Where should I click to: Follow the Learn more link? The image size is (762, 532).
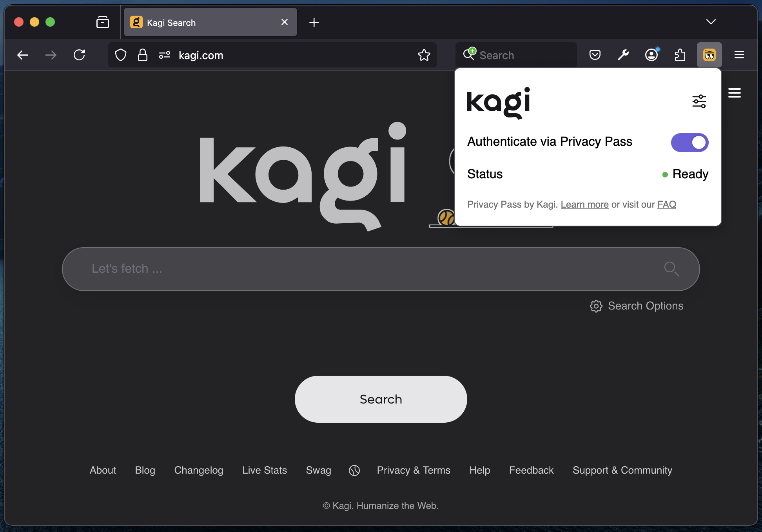(x=584, y=204)
